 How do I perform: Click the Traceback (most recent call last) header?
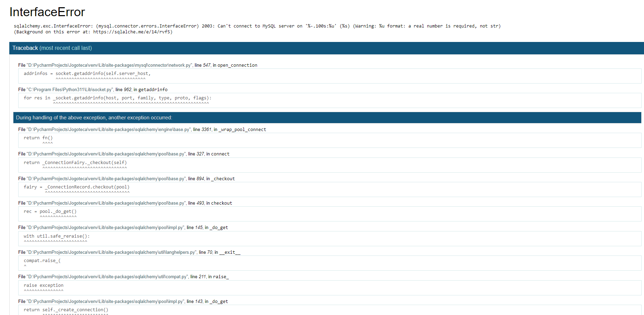coord(326,48)
